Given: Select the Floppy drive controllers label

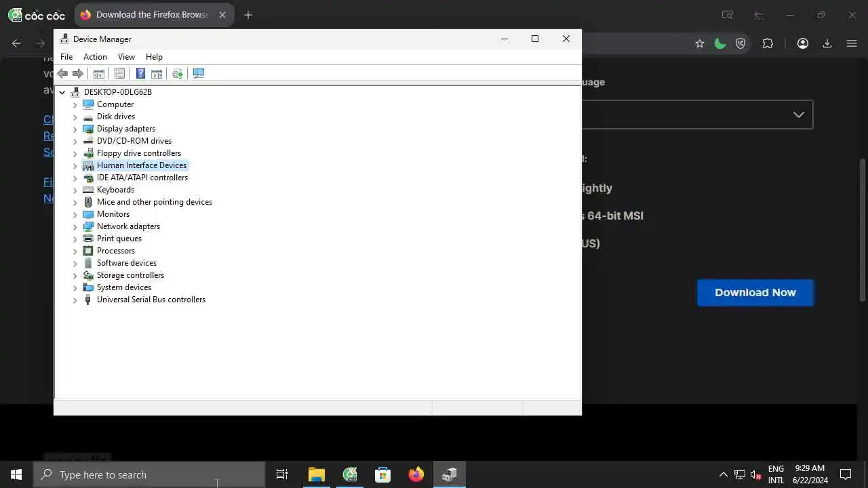Looking at the screenshot, I should pyautogui.click(x=139, y=153).
